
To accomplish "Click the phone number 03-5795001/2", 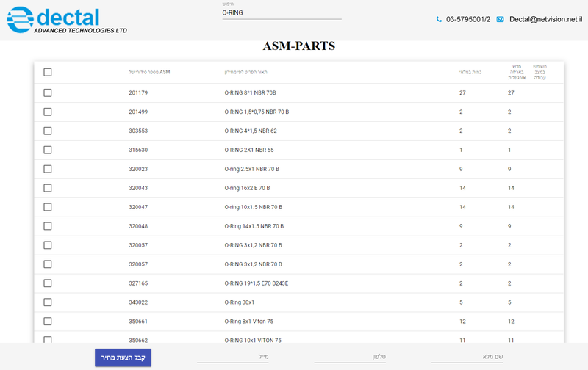I will (467, 20).
